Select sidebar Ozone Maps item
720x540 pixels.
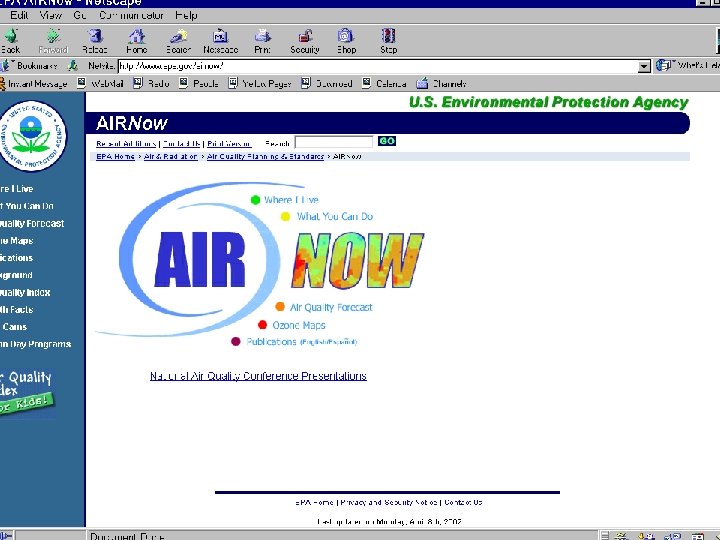click(17, 241)
